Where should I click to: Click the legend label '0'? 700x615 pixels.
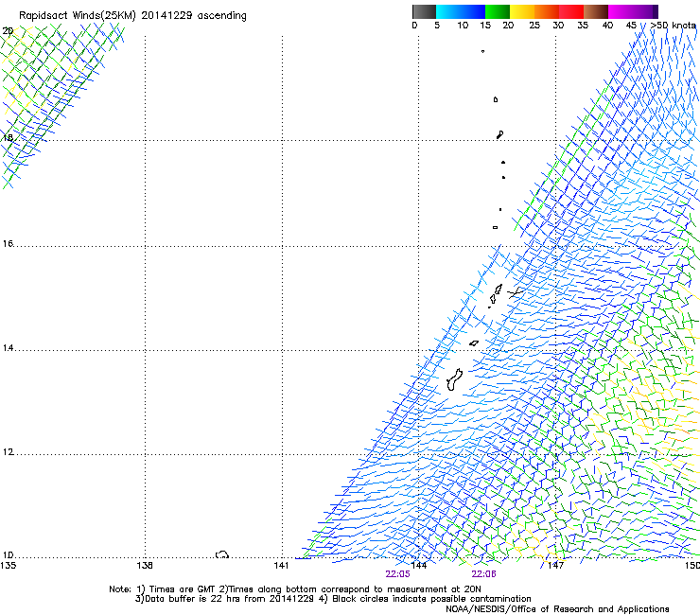[414, 26]
